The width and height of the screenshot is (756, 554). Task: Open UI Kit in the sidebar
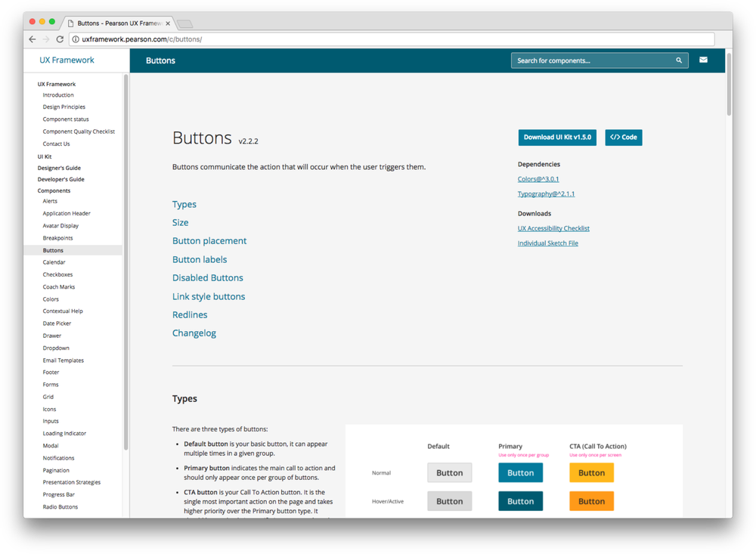coord(45,156)
